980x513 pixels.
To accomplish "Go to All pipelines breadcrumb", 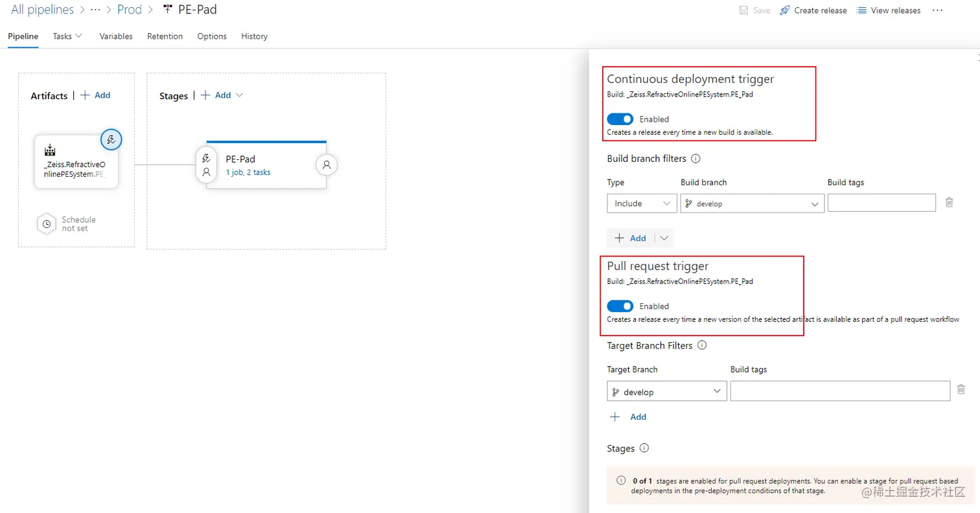I will (x=42, y=10).
